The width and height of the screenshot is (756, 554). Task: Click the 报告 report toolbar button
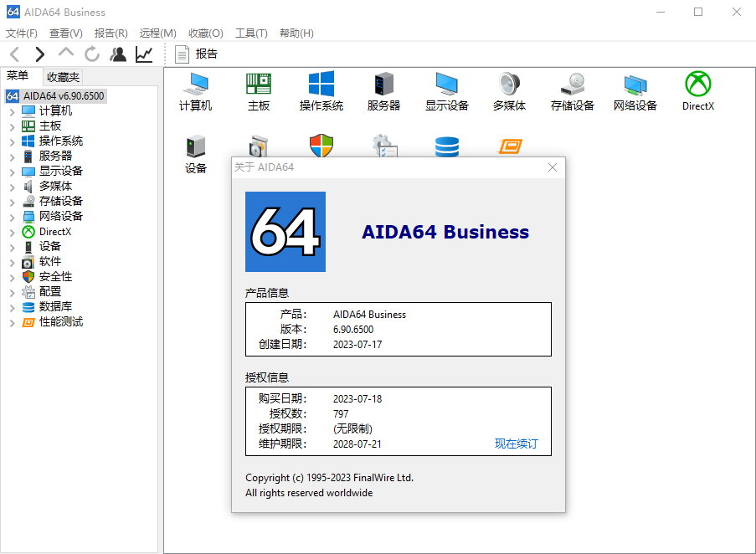(x=196, y=54)
